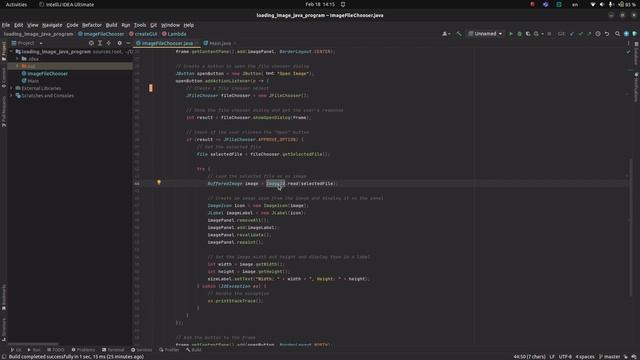The width and height of the screenshot is (640, 360).
Task: Open the Terminal tool window
Action: 113,350
